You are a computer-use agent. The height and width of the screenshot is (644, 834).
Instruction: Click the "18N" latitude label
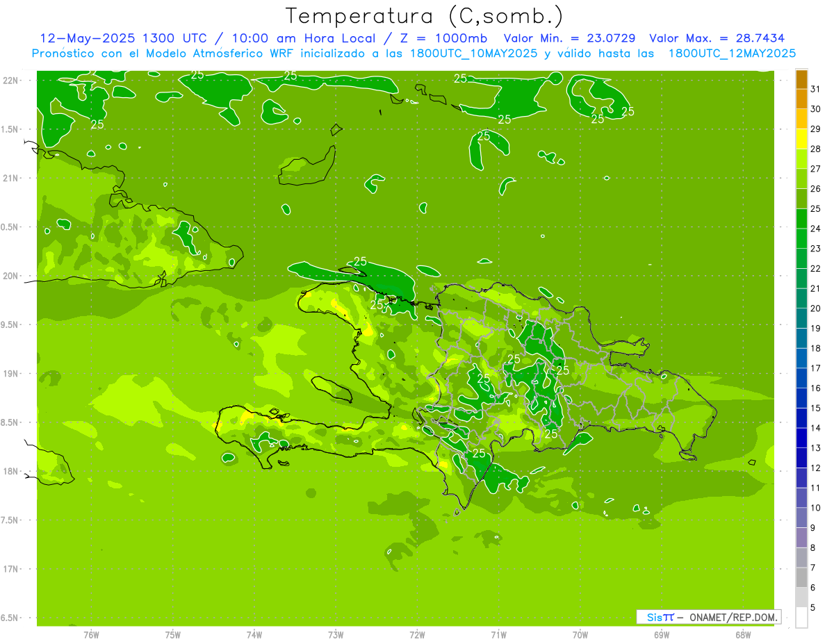[x=10, y=471]
